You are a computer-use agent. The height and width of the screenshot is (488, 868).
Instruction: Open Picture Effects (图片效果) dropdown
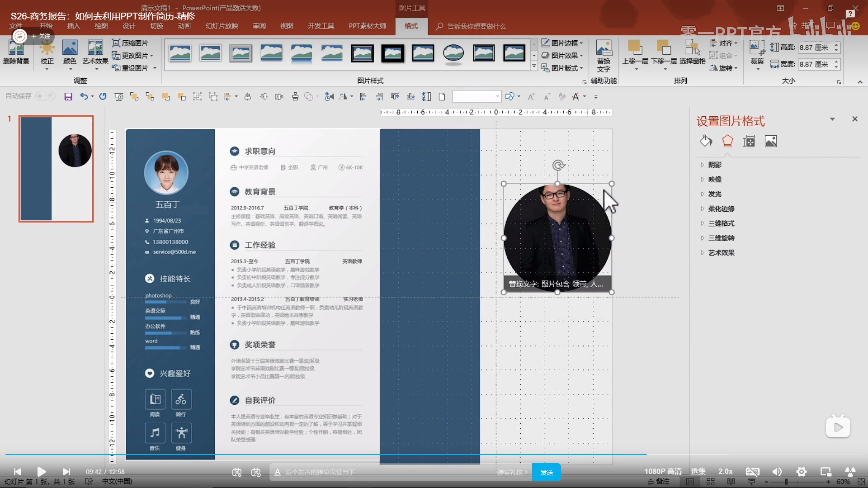click(562, 55)
